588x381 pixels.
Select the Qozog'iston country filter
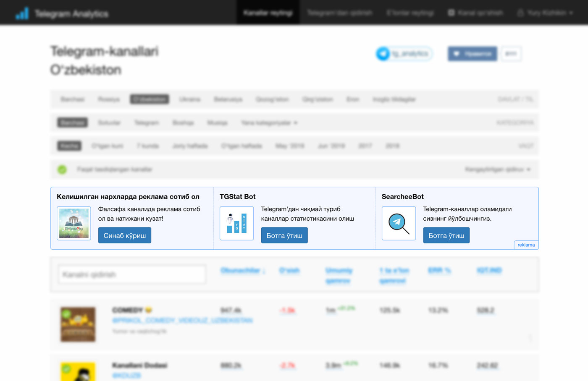coord(272,99)
